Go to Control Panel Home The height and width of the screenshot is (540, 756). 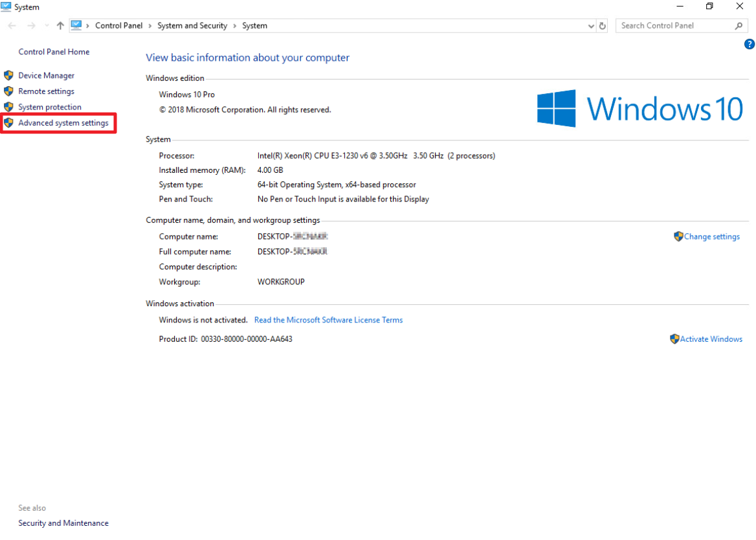coord(54,52)
